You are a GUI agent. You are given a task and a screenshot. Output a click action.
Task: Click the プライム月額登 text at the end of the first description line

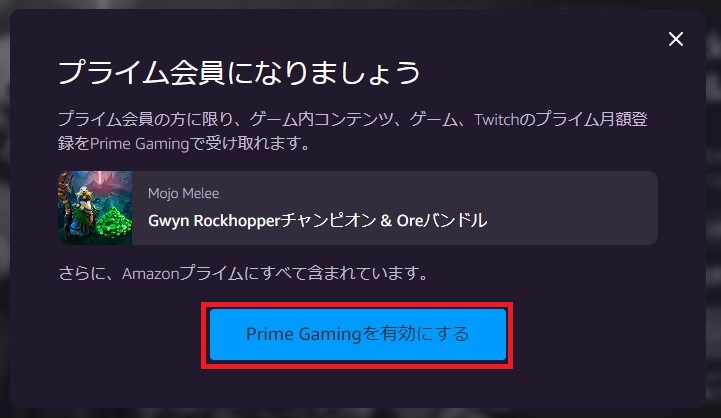point(592,120)
